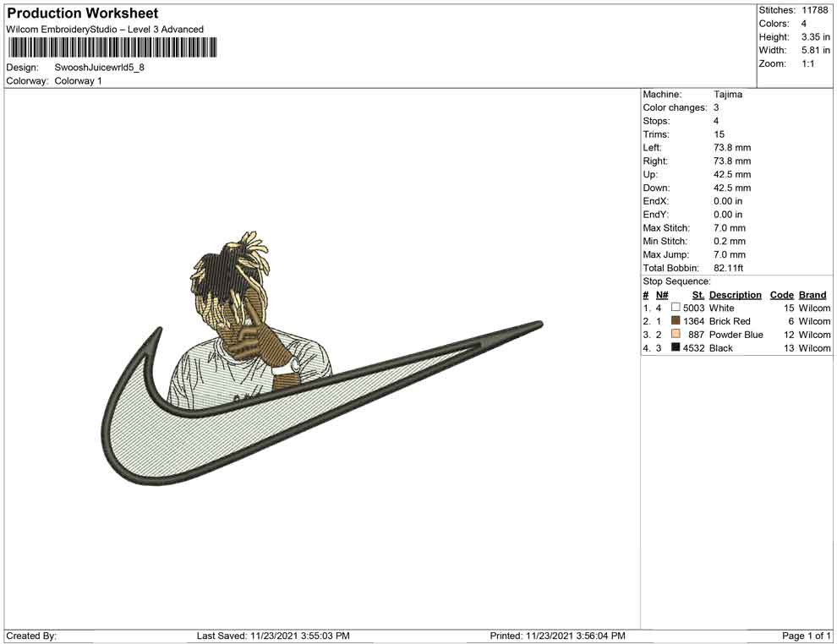The width and height of the screenshot is (837, 644).
Task: Click the Width value '5.81 in'
Action: coord(816,50)
